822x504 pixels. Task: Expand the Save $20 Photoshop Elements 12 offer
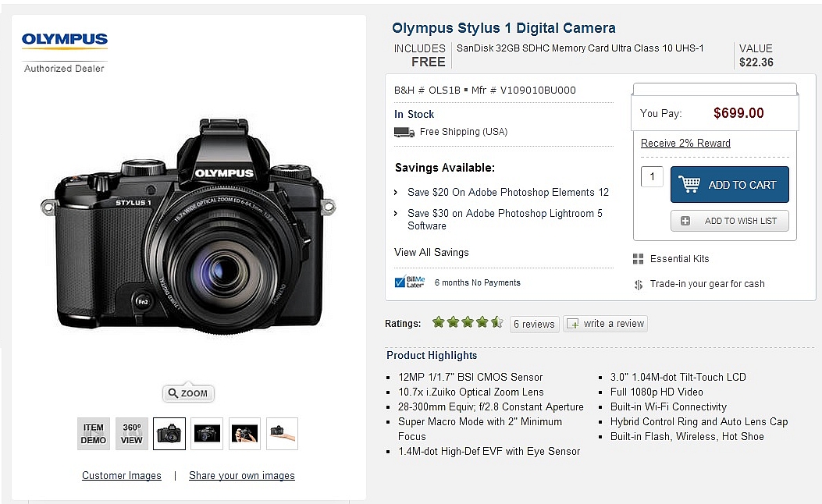point(507,192)
